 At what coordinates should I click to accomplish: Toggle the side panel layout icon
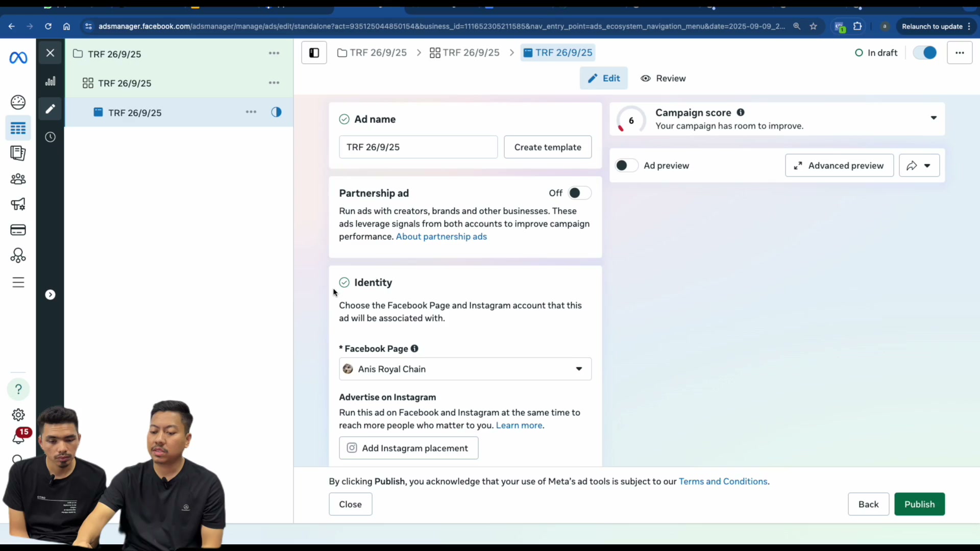click(x=314, y=53)
